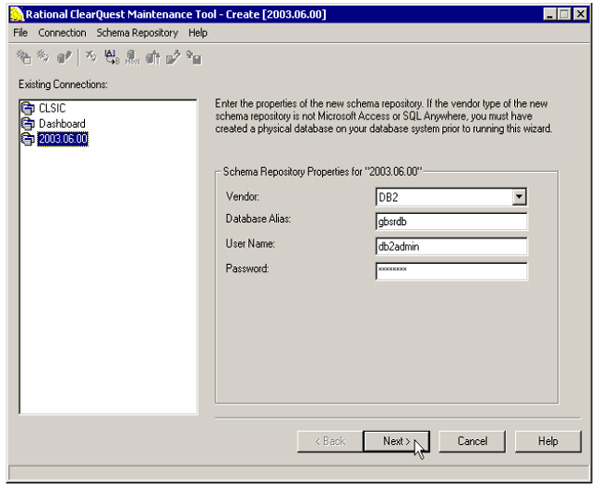Click the "Vendor:" label
Viewport: 600px width, 490px height.
(x=242, y=197)
